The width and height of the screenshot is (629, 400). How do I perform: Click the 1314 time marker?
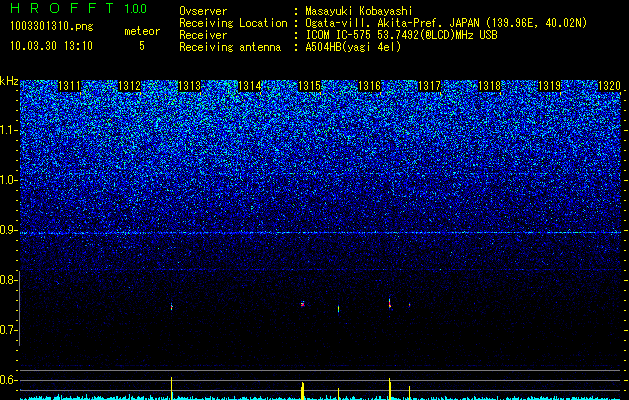[x=250, y=86]
